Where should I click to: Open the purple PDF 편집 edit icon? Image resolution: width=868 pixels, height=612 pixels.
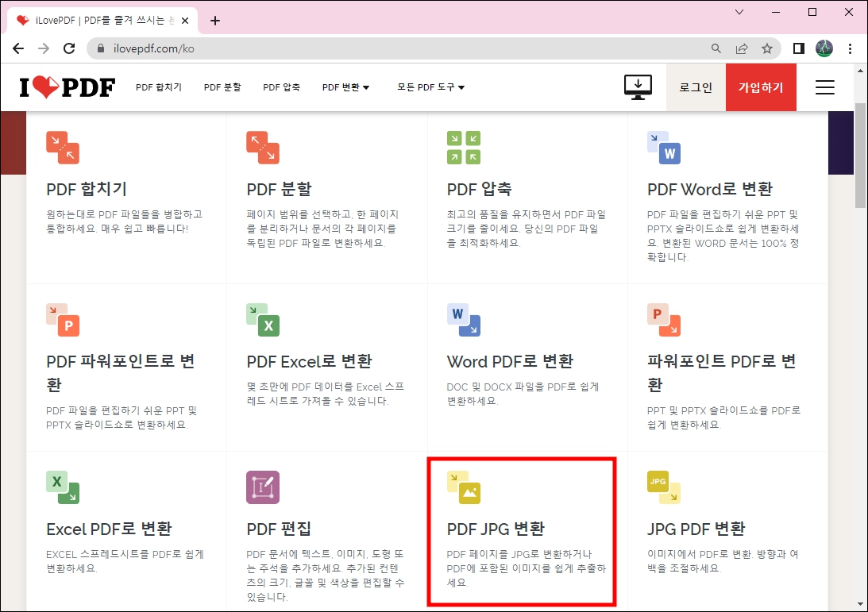(263, 487)
